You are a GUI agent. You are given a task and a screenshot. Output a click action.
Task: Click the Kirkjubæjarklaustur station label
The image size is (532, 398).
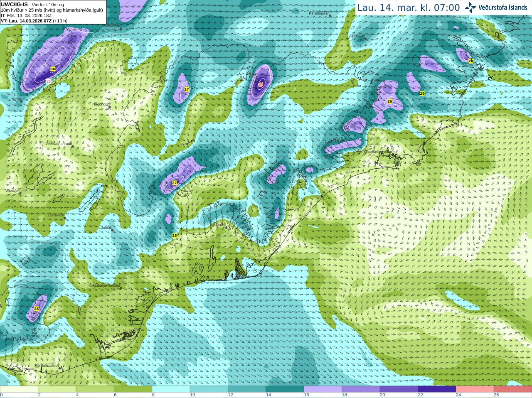pyautogui.click(x=104, y=286)
